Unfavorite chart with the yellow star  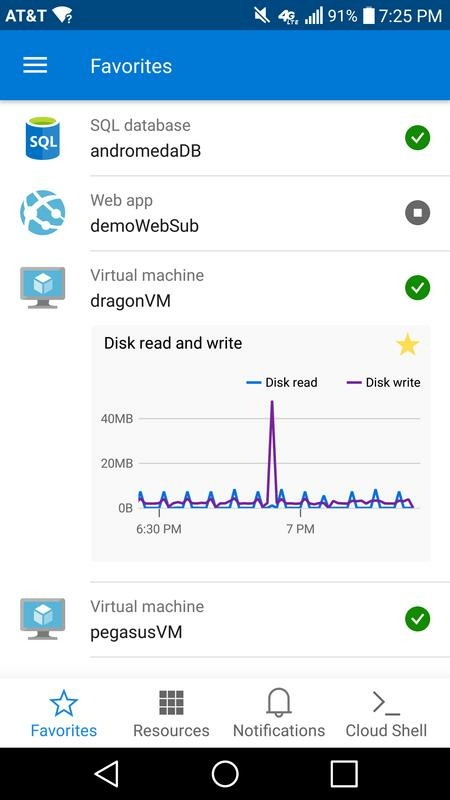pyautogui.click(x=408, y=344)
